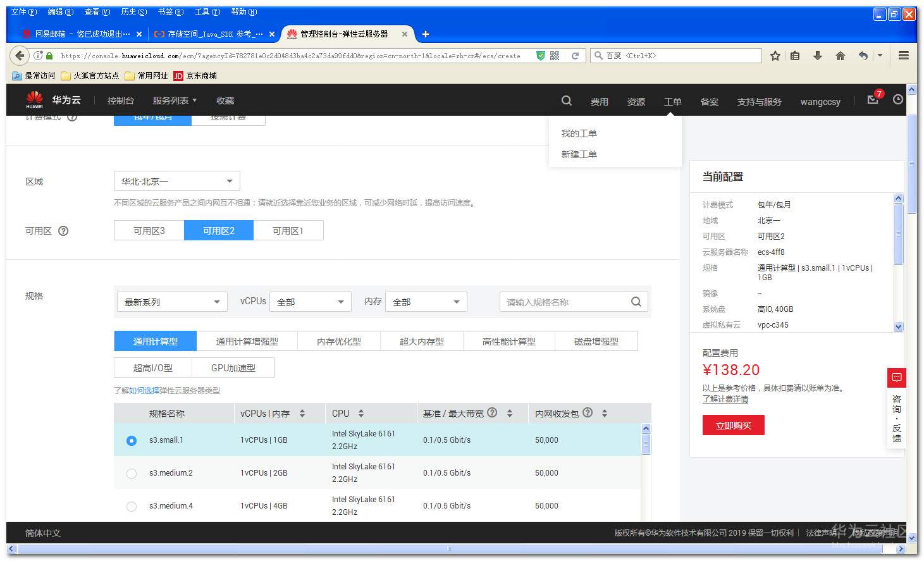Viewport: 924px width, 561px height.
Task: Select the GPU加速型 spec tab
Action: (x=233, y=367)
